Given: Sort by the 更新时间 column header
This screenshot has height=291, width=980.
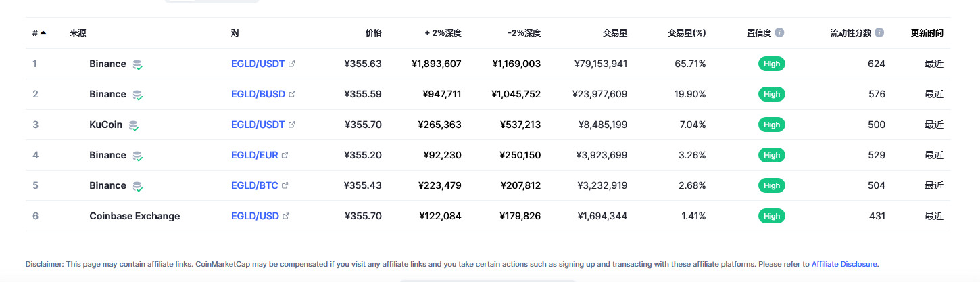Looking at the screenshot, I should (x=927, y=32).
